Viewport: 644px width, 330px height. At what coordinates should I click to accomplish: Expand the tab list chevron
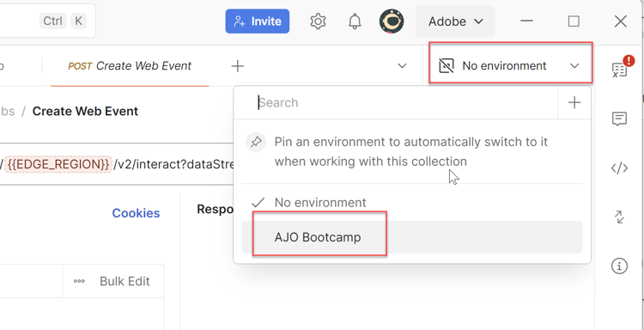403,66
